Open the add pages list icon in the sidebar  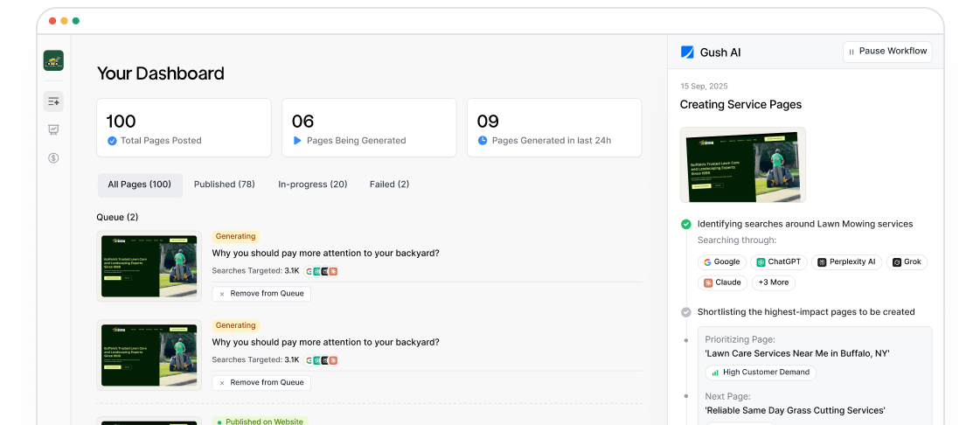tap(53, 101)
